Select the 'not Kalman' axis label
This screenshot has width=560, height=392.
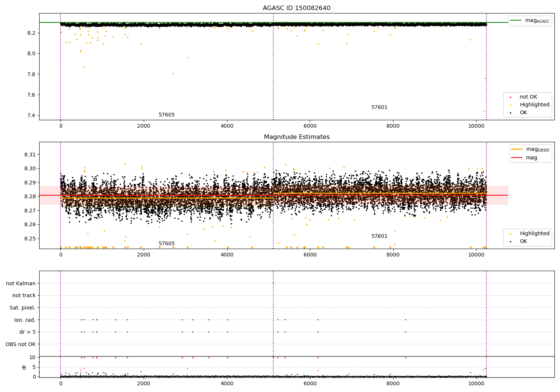pyautogui.click(x=21, y=284)
